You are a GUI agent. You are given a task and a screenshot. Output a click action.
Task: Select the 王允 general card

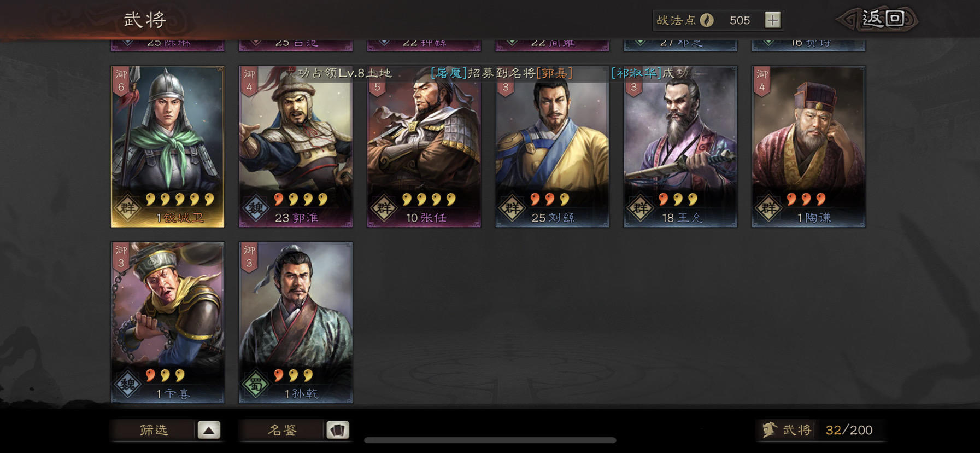pyautogui.click(x=680, y=147)
